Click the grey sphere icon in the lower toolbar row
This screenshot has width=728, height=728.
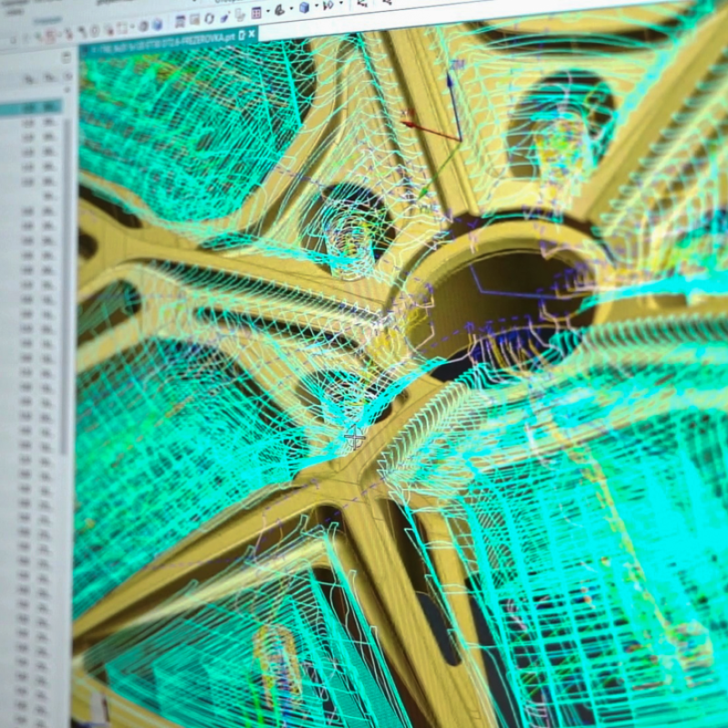tap(142, 25)
